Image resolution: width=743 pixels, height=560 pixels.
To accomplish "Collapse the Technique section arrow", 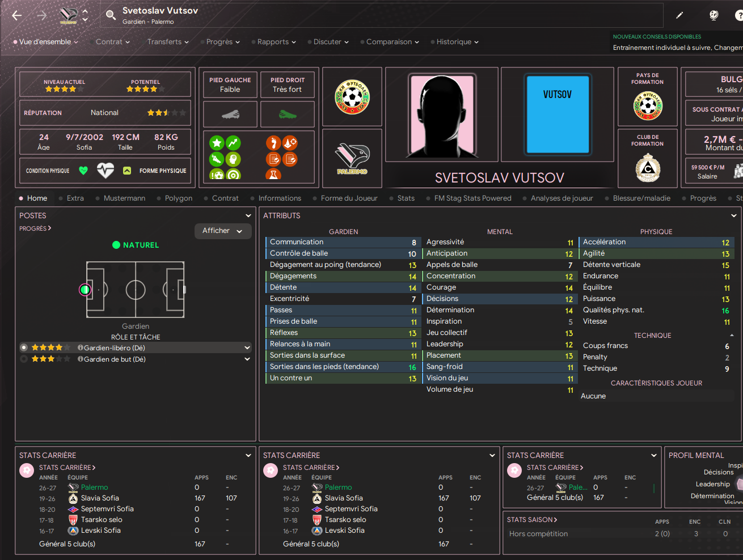I will pos(732,336).
